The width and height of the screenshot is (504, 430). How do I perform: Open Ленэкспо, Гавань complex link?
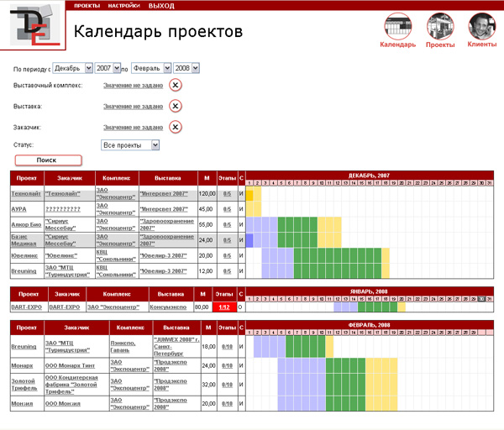pos(123,347)
